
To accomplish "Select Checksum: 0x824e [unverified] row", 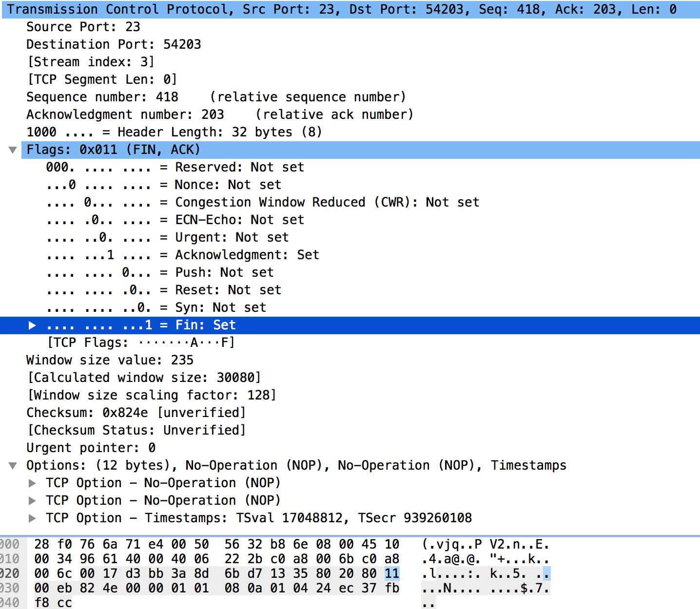I will [x=136, y=413].
